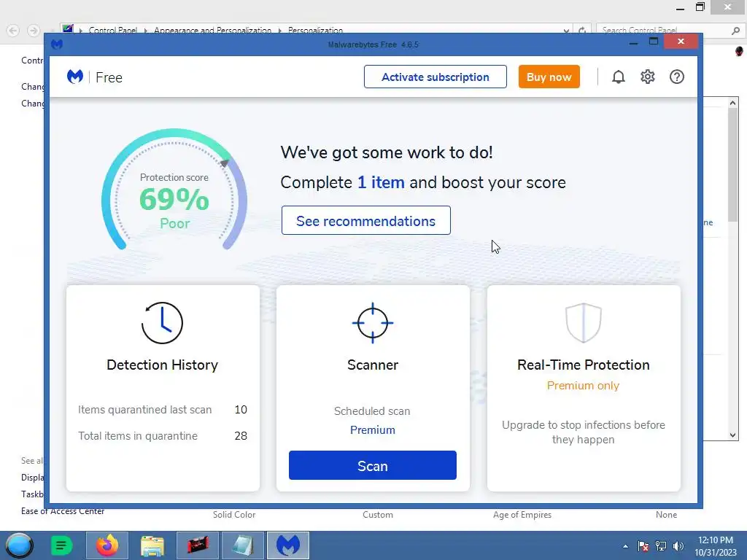Click None screen saver option
Image resolution: width=747 pixels, height=560 pixels.
(x=666, y=515)
